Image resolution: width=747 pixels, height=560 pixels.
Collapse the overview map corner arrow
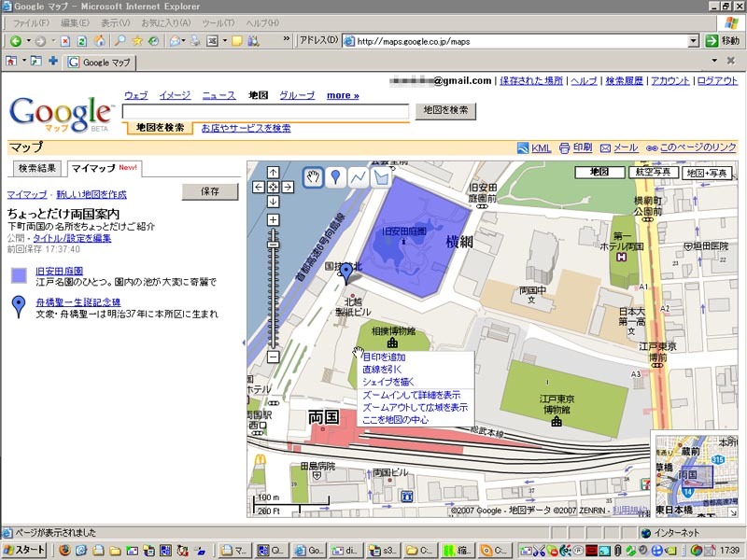pyautogui.click(x=732, y=511)
